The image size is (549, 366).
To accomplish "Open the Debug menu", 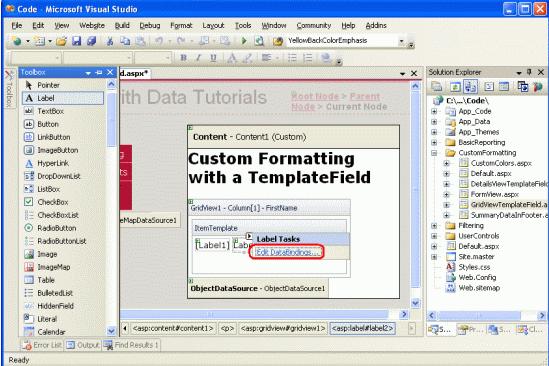I will pos(150,26).
